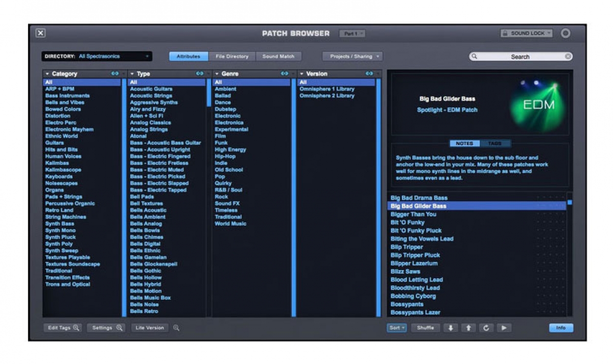Open the Part 1 dropdown
This screenshot has height=364, width=613.
352,34
